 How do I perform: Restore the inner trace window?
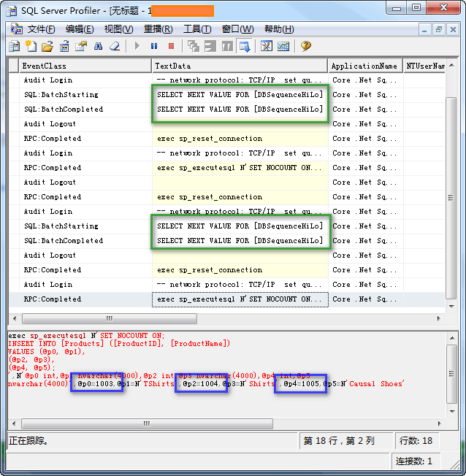tap(439, 29)
